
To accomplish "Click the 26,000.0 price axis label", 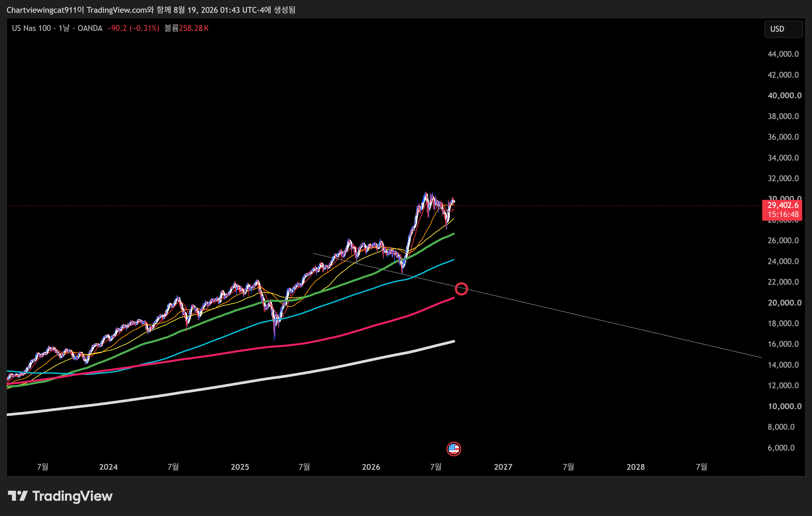I will tap(783, 241).
